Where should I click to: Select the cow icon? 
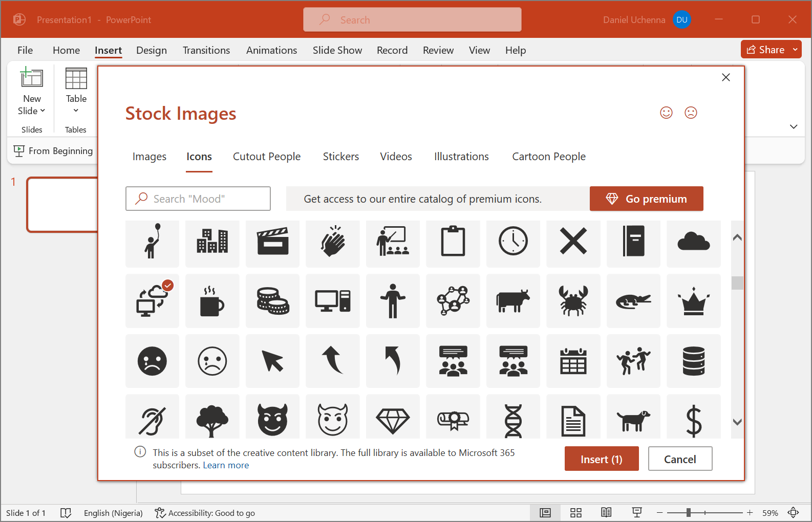[513, 301]
